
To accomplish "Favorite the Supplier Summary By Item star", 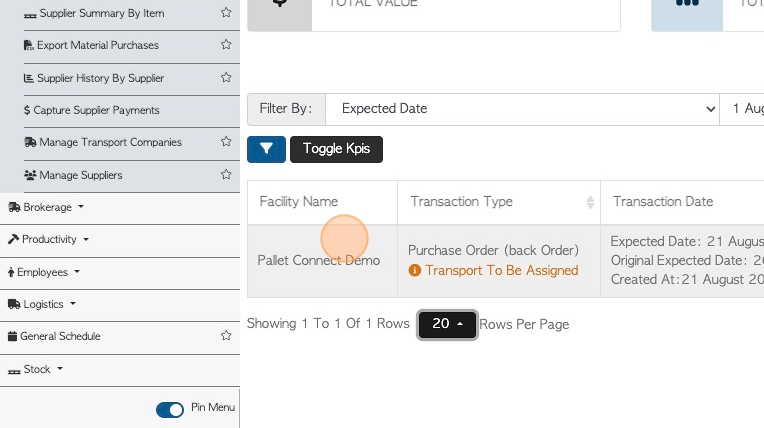I will click(x=226, y=13).
